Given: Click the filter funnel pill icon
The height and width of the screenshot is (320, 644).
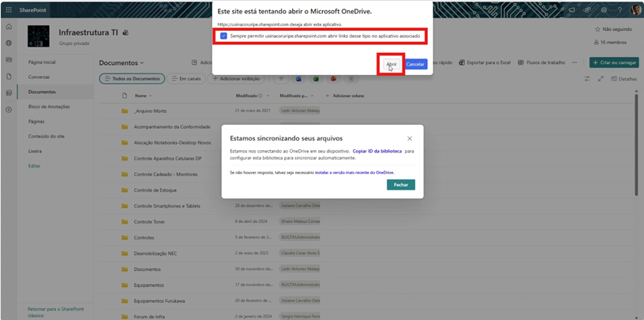Looking at the screenshot, I should pyautogui.click(x=281, y=78).
